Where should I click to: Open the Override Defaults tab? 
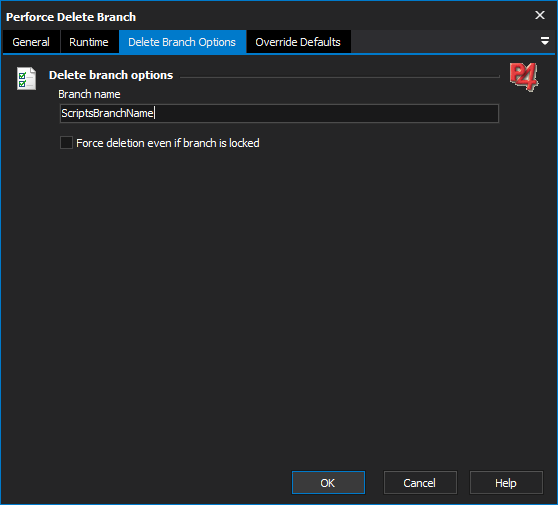pos(298,42)
